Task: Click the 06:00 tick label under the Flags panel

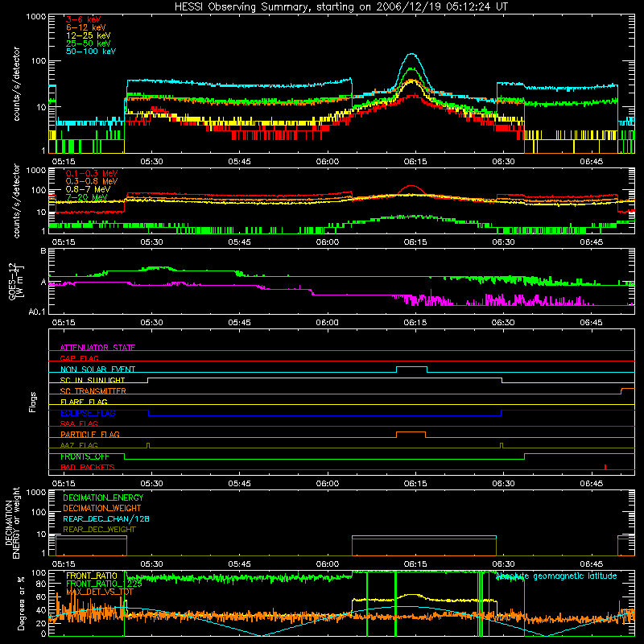Action: [x=328, y=484]
